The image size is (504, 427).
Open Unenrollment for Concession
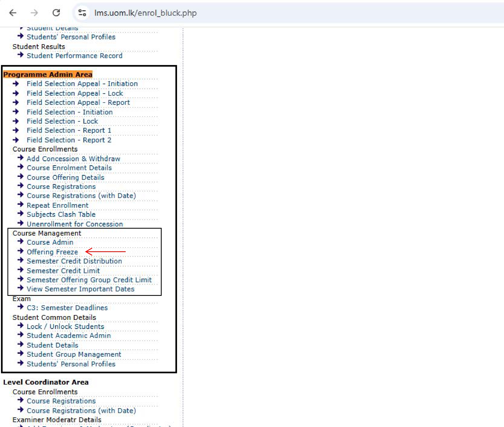click(x=75, y=224)
